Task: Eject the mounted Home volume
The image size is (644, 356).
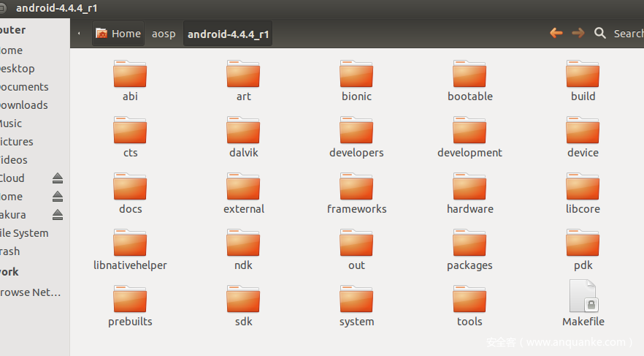Action: 57,197
